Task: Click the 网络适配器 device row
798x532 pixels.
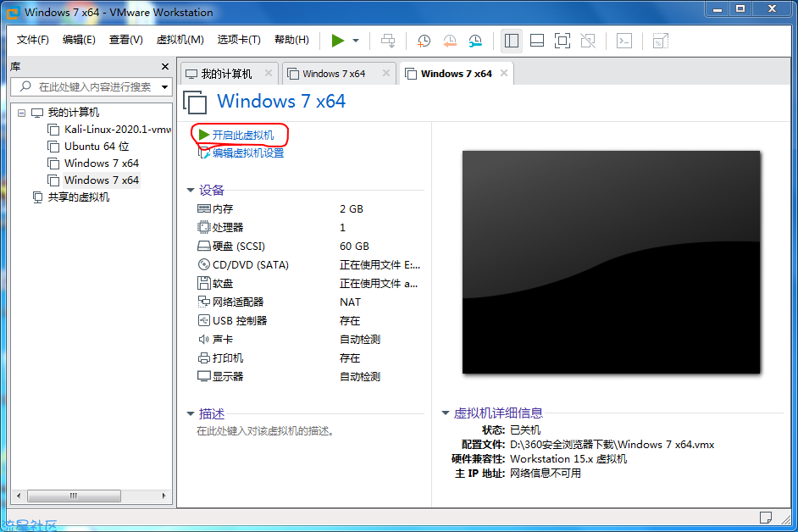Action: tap(308, 302)
